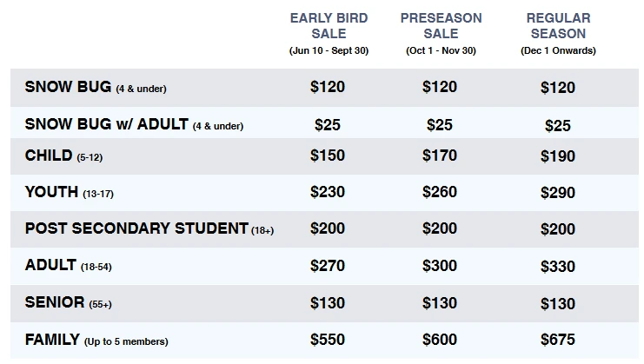
Task: Click the Dec 1 Onwards date range text
Action: click(558, 50)
